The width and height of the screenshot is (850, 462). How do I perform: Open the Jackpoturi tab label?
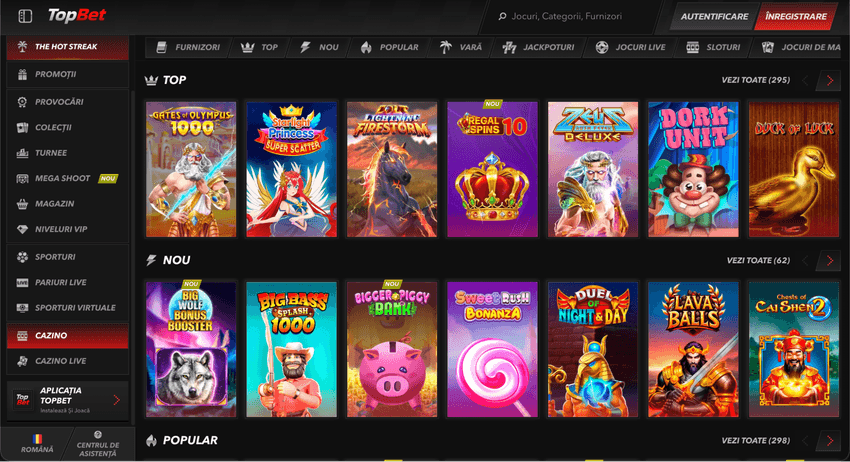[x=549, y=47]
